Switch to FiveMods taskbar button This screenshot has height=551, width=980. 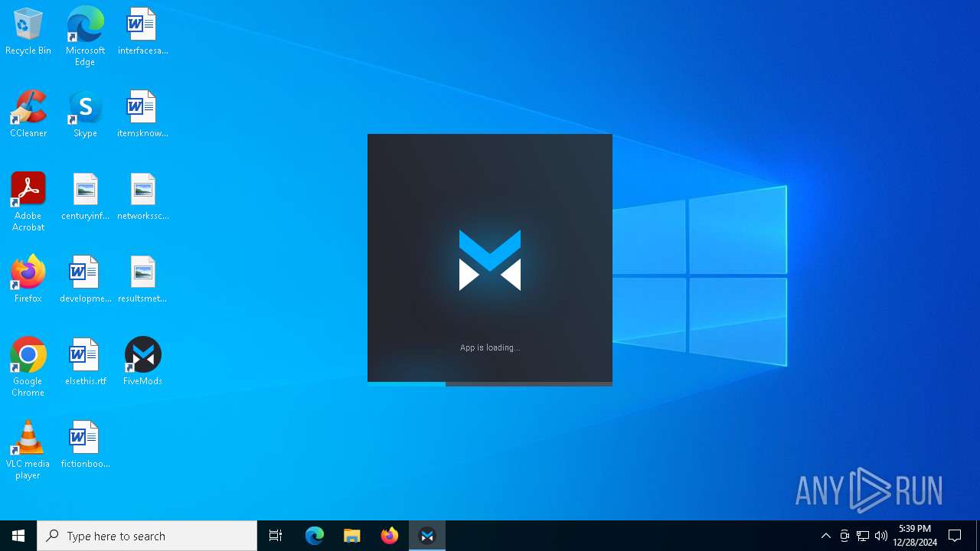click(x=427, y=536)
